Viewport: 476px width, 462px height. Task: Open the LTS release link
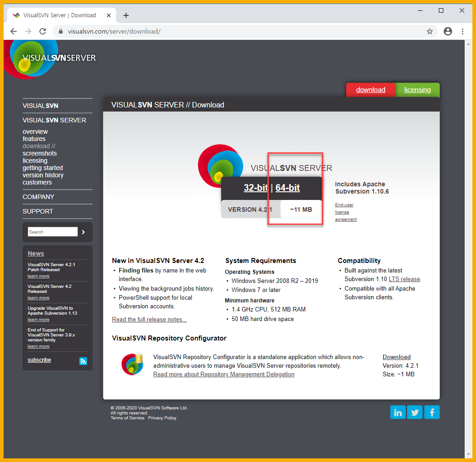pos(404,279)
